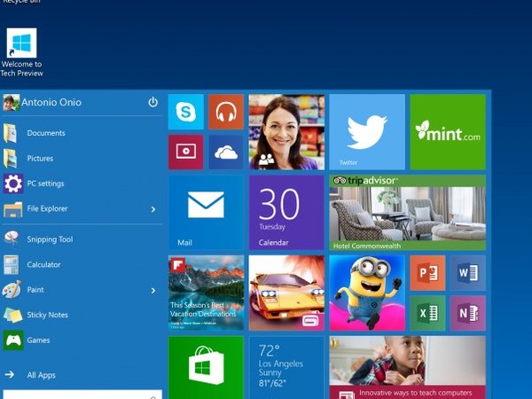The width and height of the screenshot is (532, 399).
Task: Open the mint.com tile
Action: pos(448,132)
